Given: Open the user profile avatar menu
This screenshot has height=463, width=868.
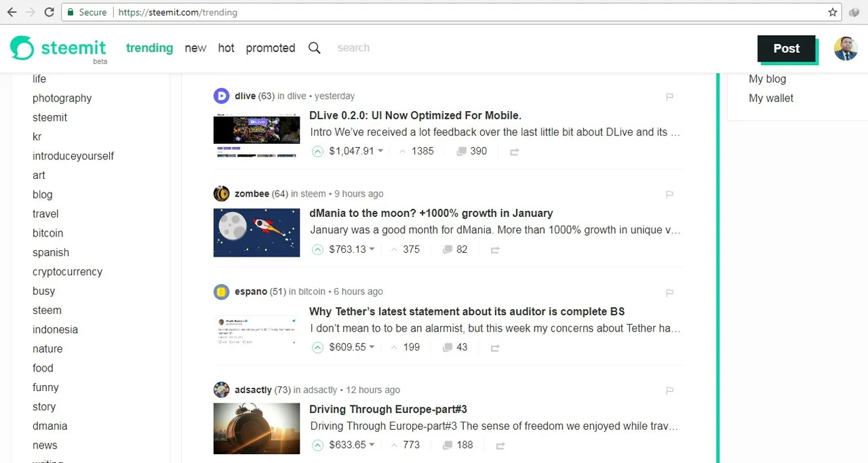Looking at the screenshot, I should tap(846, 49).
